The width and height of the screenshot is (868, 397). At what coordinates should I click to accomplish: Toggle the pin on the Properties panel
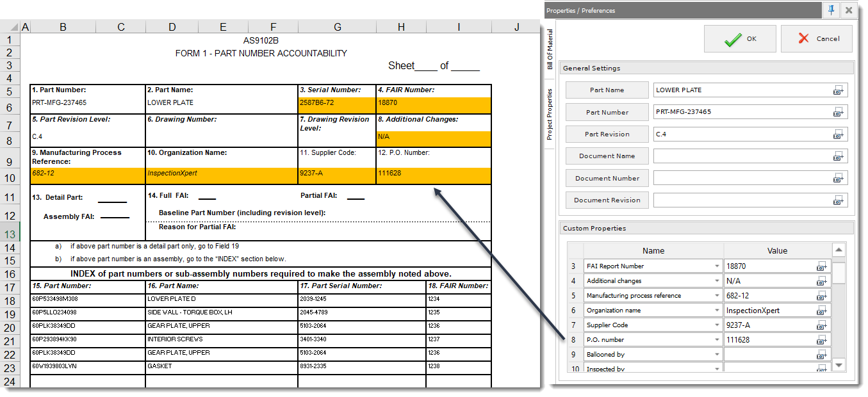tap(831, 10)
